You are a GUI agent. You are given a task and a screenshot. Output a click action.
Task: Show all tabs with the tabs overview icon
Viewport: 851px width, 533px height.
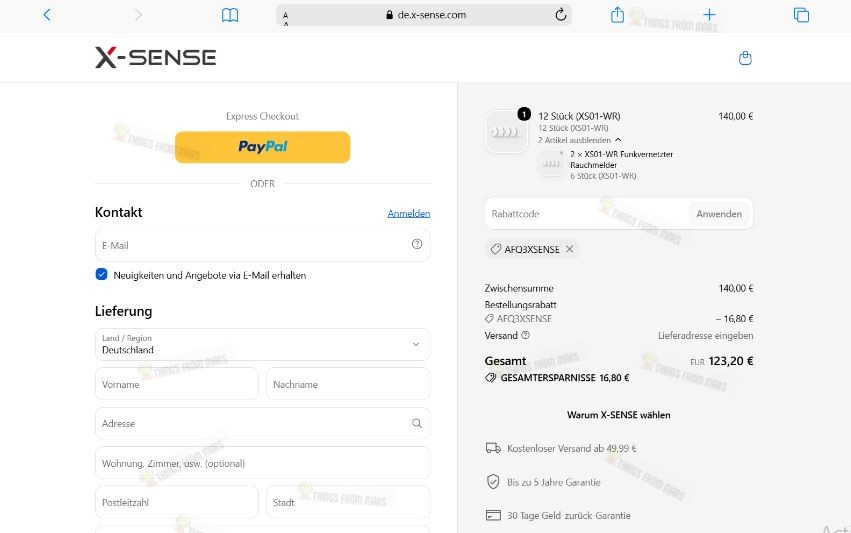coord(801,15)
